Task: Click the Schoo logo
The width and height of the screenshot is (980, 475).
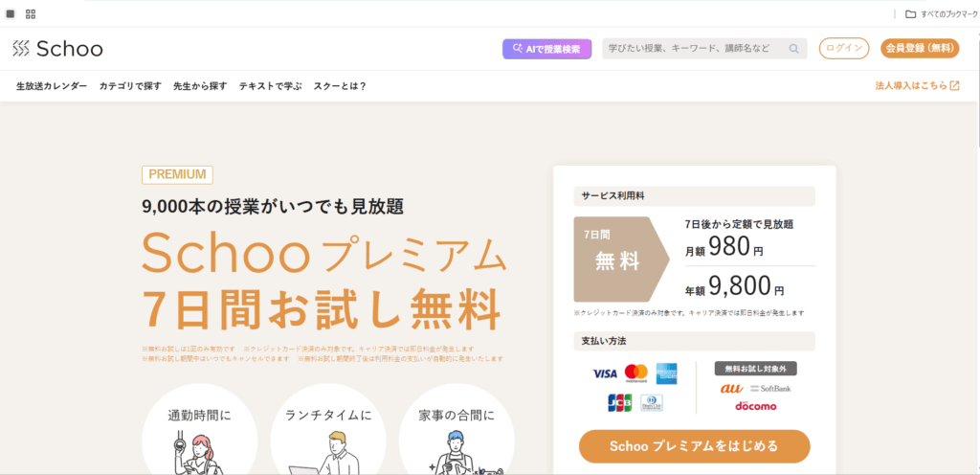Action: click(x=56, y=48)
